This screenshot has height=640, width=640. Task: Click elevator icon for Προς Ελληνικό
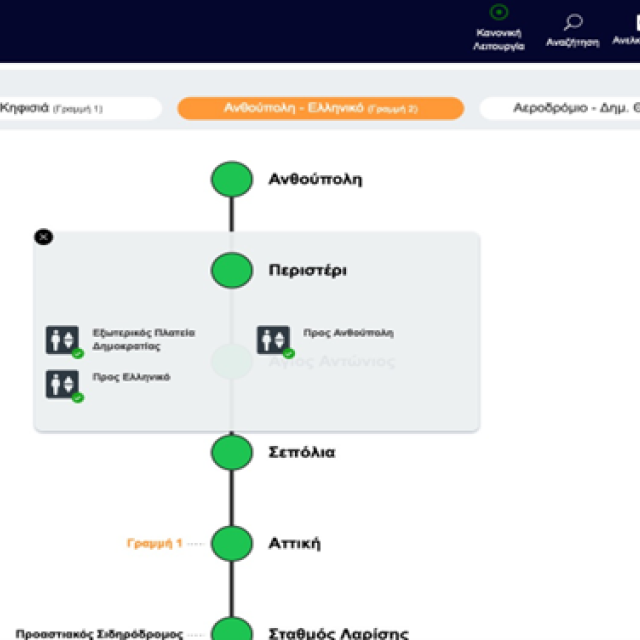click(x=62, y=384)
